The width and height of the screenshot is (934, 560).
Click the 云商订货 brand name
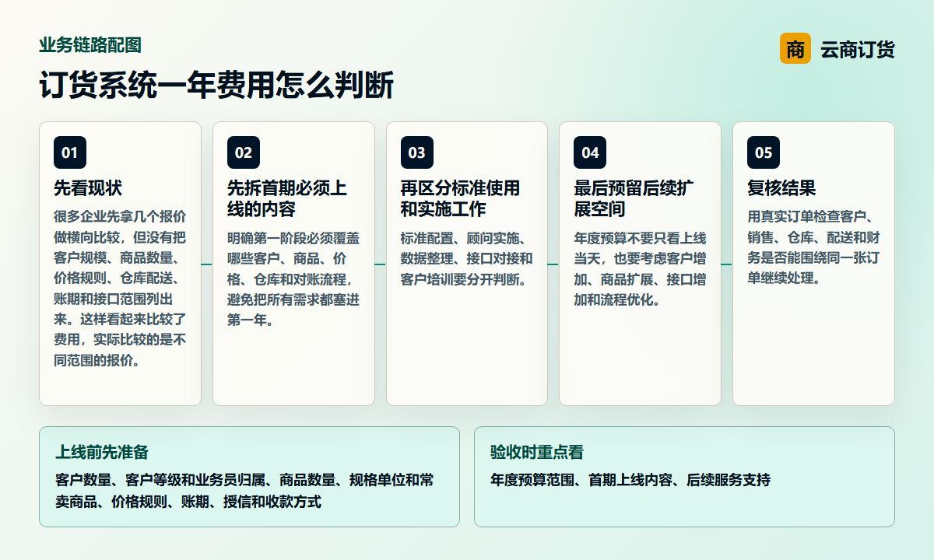coord(858,50)
